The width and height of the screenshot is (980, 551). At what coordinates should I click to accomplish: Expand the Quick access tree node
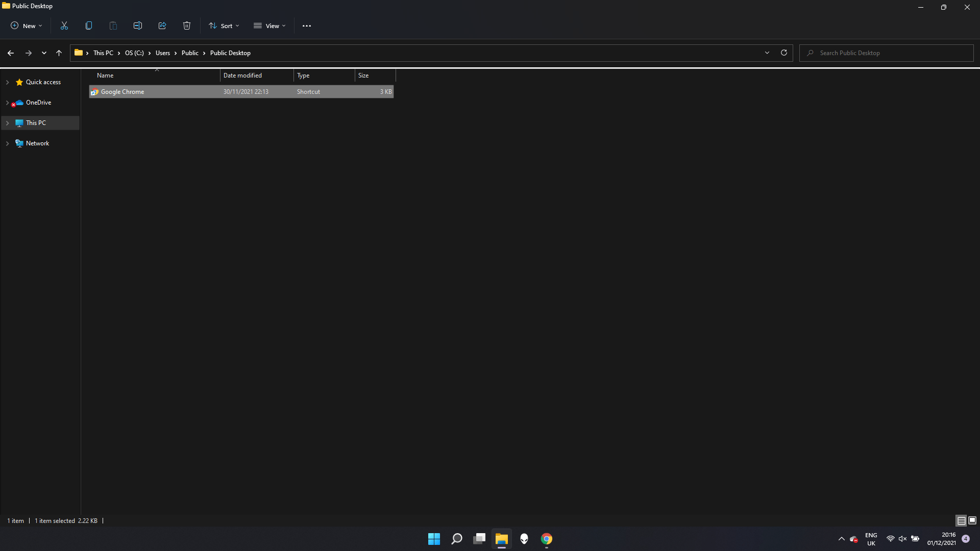(x=7, y=82)
